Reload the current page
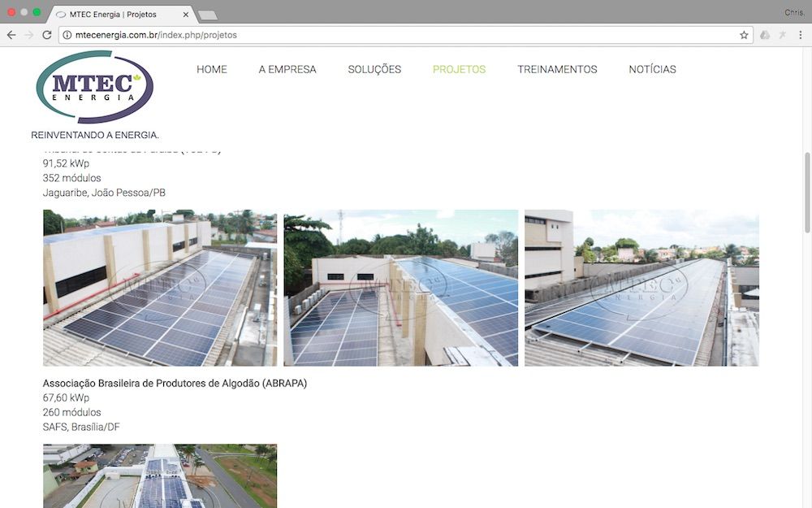This screenshot has height=508, width=812. tap(47, 35)
